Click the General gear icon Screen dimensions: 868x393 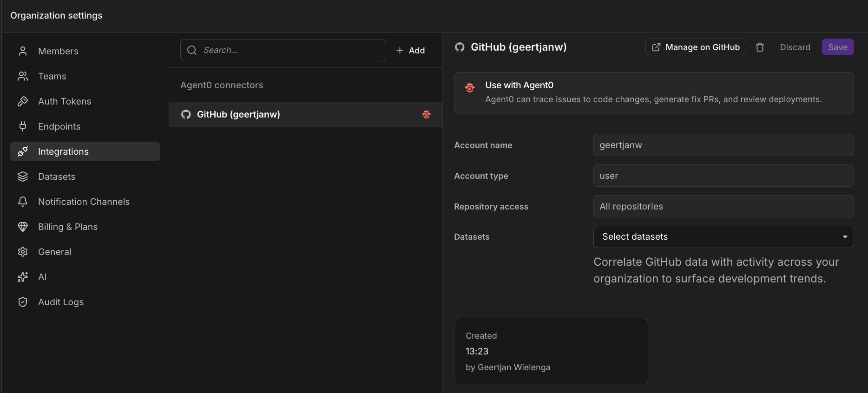click(23, 252)
